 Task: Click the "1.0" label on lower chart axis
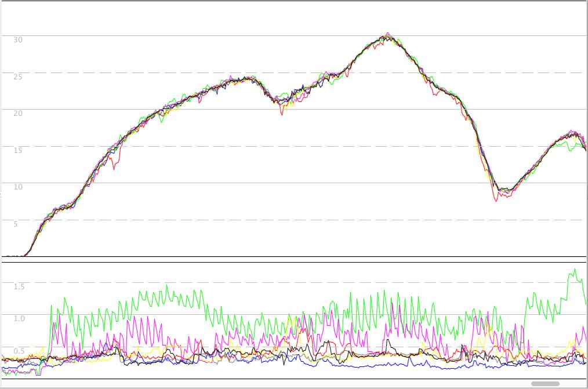coord(19,318)
